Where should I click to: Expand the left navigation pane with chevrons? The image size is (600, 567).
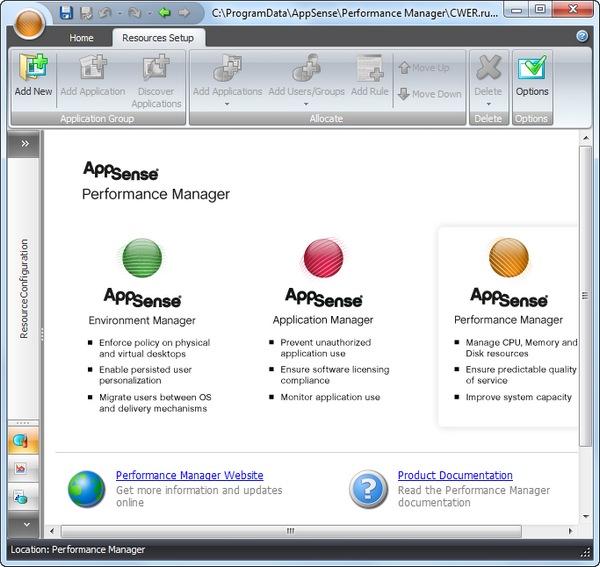[24, 143]
